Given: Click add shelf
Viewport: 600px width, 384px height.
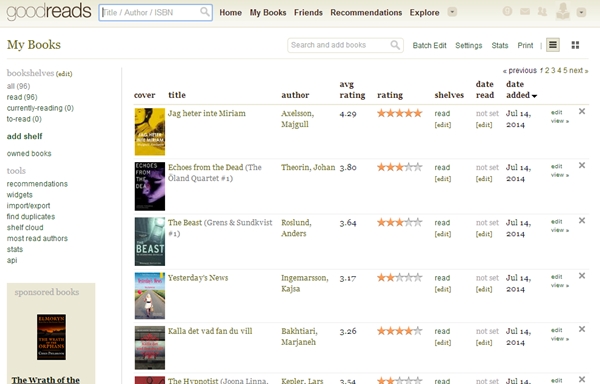Looking at the screenshot, I should pyautogui.click(x=24, y=136).
